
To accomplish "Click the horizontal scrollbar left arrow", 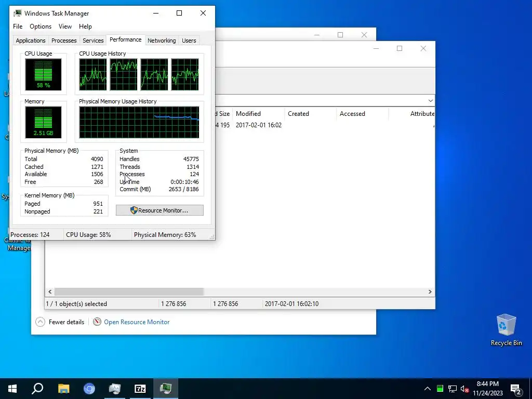I will pos(50,291).
